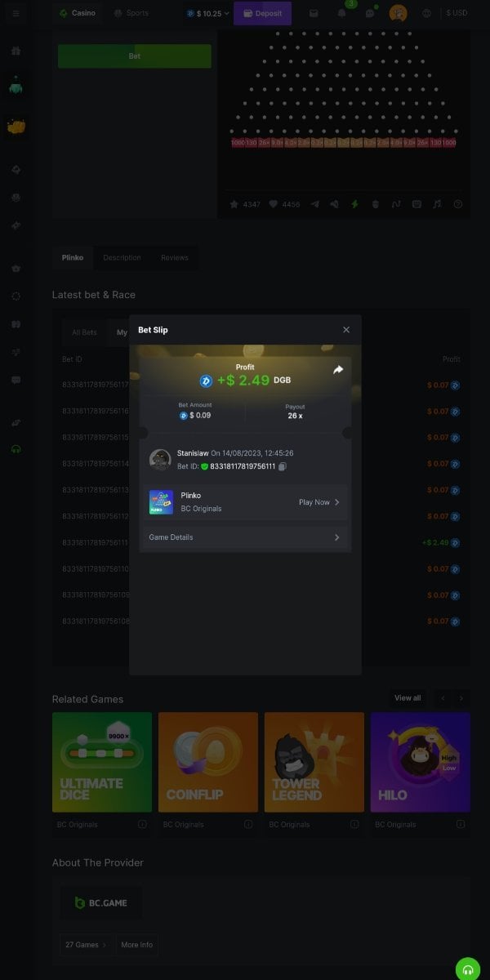490x980 pixels.
Task: Open the Coinflip game thumbnail
Action: [x=207, y=762]
